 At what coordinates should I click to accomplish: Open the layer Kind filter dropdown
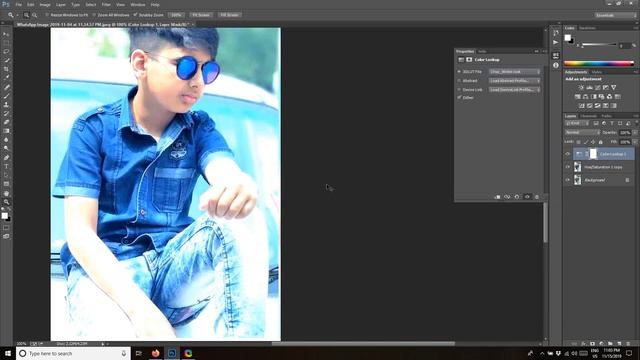[577, 123]
